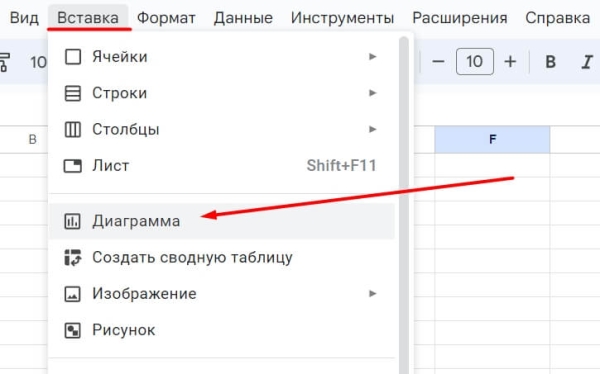Select column B header
The height and width of the screenshot is (374, 600).
click(33, 139)
